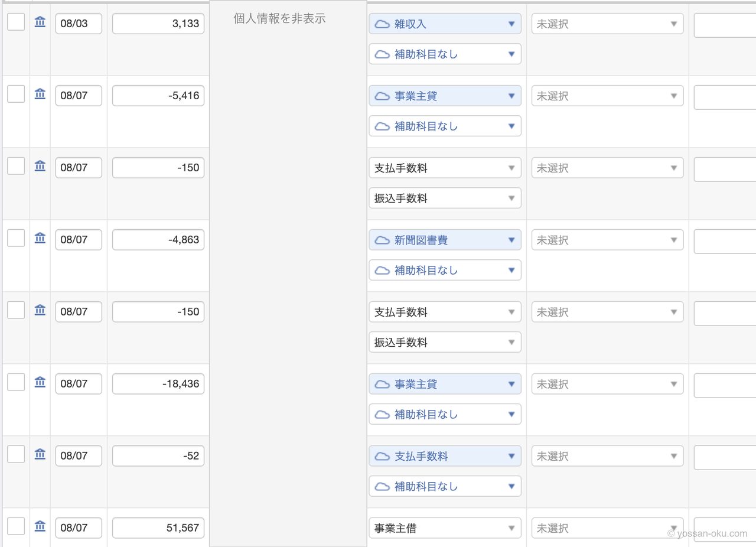The height and width of the screenshot is (547, 756).
Task: Open 支払手数料 dropdown on the -52 row
Action: [x=445, y=457]
